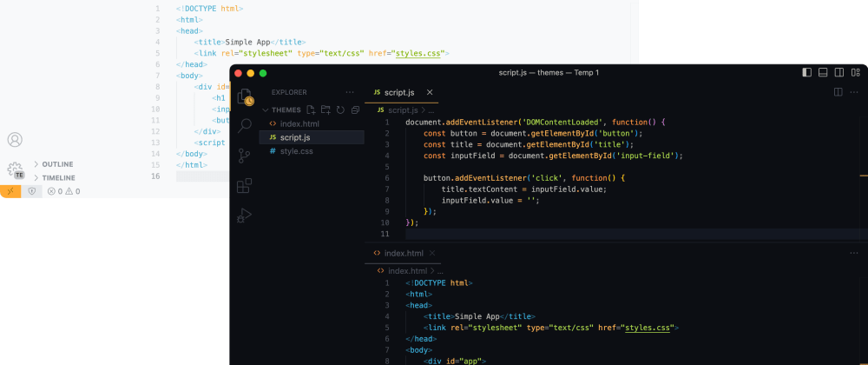
Task: Click workspace trust shield in status bar
Action: [x=31, y=191]
